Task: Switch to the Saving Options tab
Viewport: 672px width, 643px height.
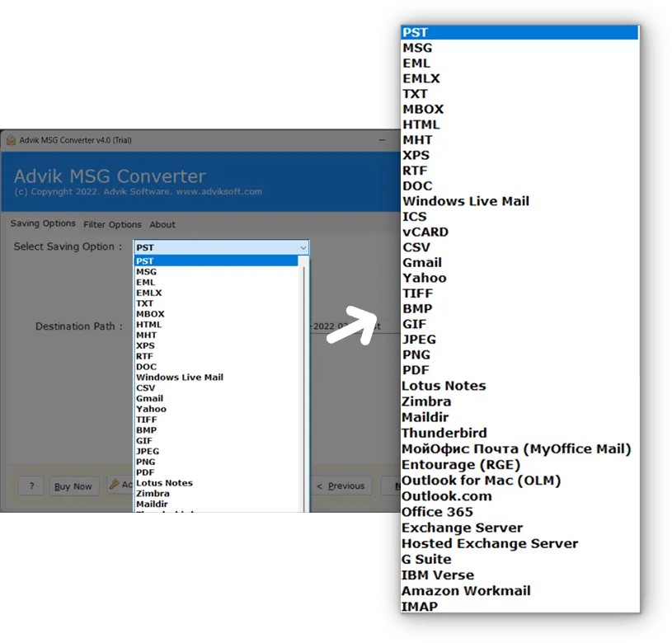Action: [x=43, y=223]
